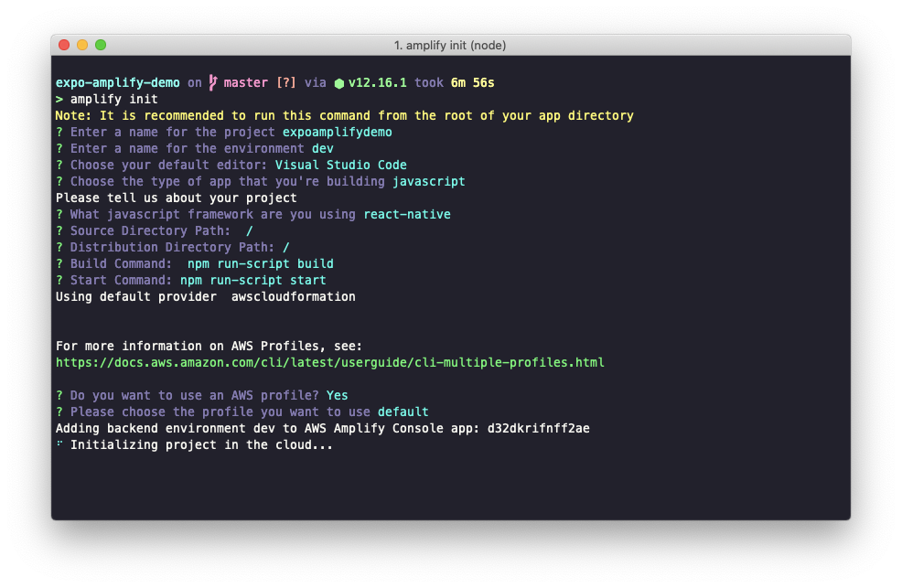902x588 pixels.
Task: Click the green maximize window button
Action: click(101, 45)
